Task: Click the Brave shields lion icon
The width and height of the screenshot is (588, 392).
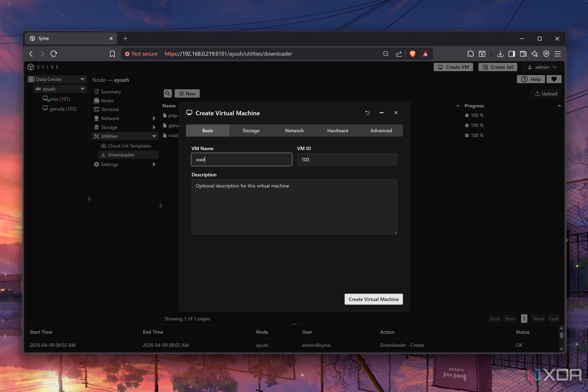Action: click(412, 54)
